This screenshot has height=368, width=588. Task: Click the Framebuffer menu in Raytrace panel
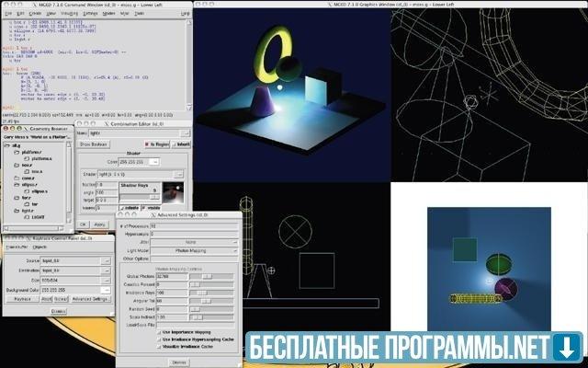pyautogui.click(x=17, y=247)
